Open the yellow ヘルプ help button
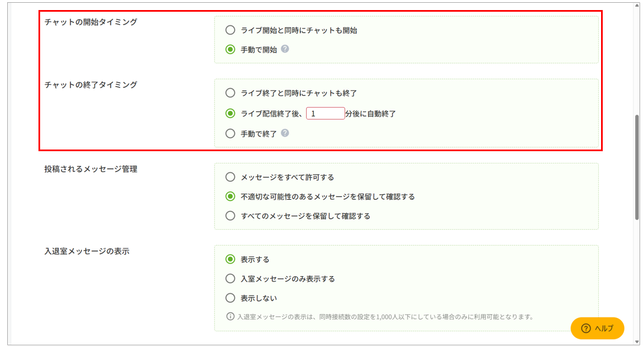Viewport: 644px width, 347px height. coord(597,328)
